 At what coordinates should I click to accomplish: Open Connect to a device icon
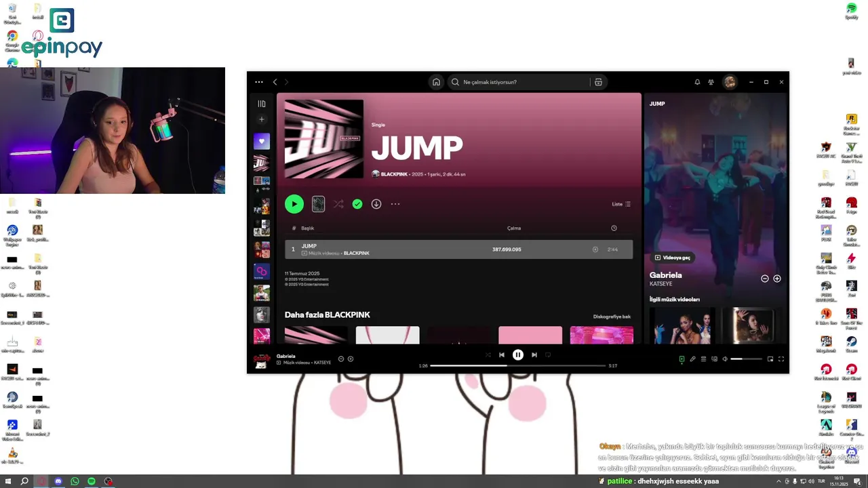point(715,359)
